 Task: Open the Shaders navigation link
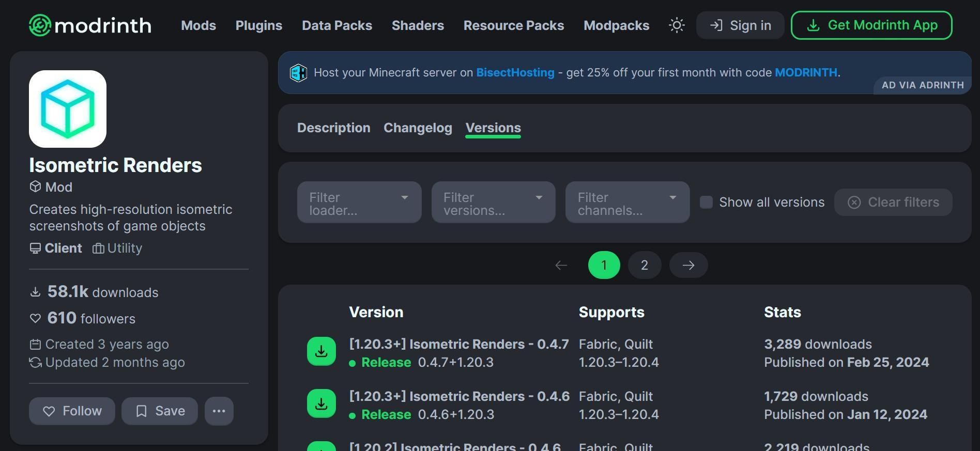point(418,25)
